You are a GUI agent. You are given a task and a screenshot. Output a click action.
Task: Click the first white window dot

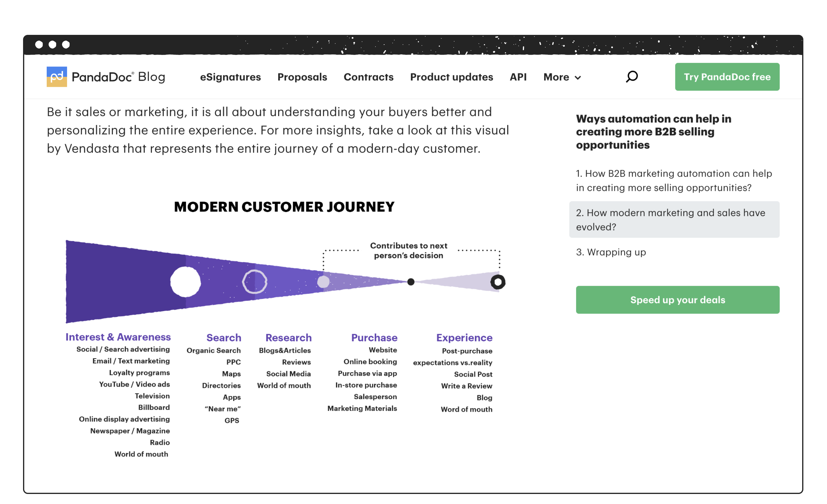click(x=39, y=45)
